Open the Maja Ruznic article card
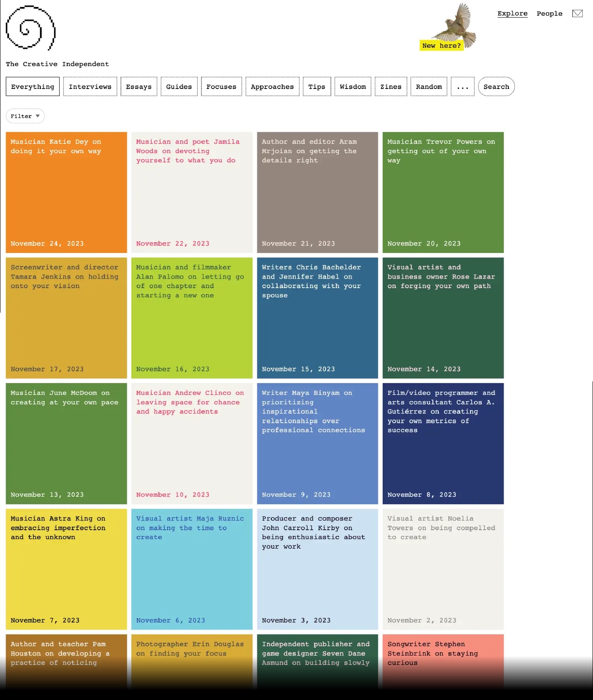Viewport: 593px width, 700px height. (x=192, y=569)
